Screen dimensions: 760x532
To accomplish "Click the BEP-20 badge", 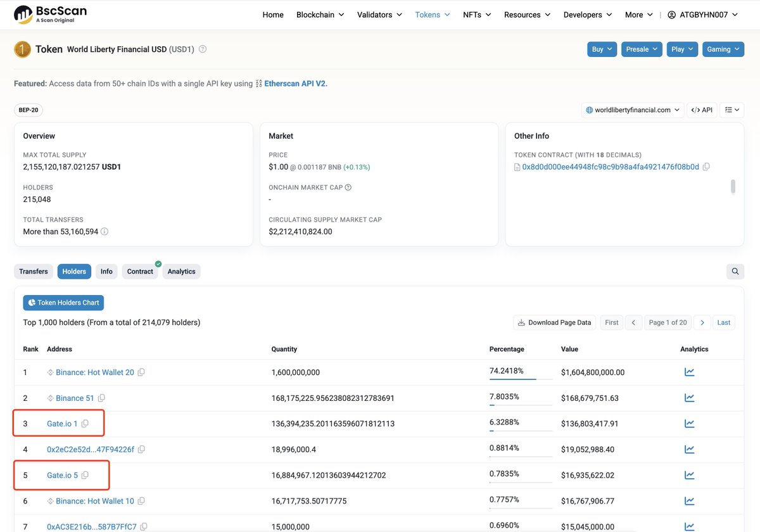I will pos(28,110).
